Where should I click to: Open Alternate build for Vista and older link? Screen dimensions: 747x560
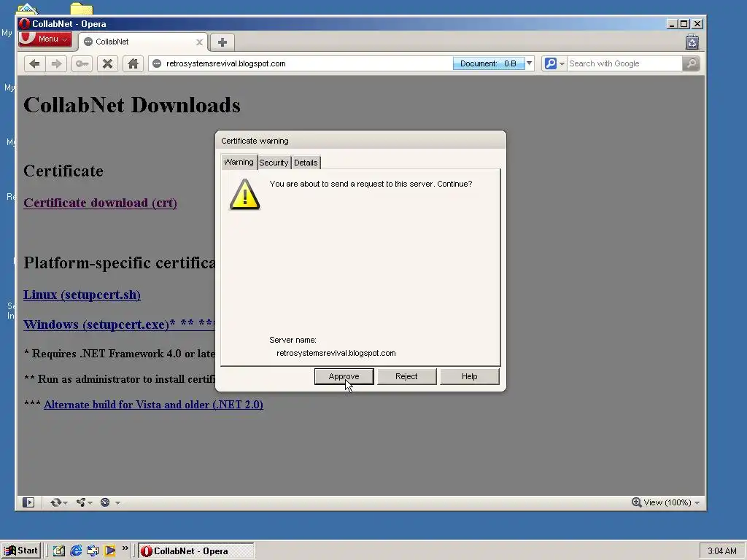(x=153, y=405)
